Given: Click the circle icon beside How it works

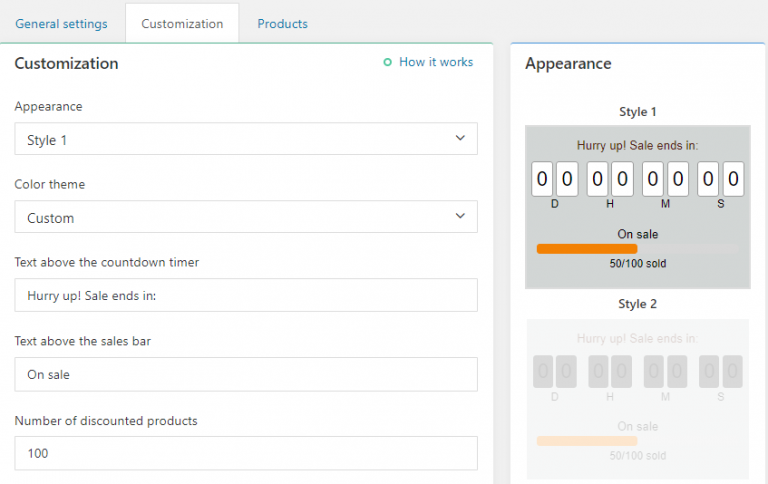Looking at the screenshot, I should pyautogui.click(x=388, y=62).
